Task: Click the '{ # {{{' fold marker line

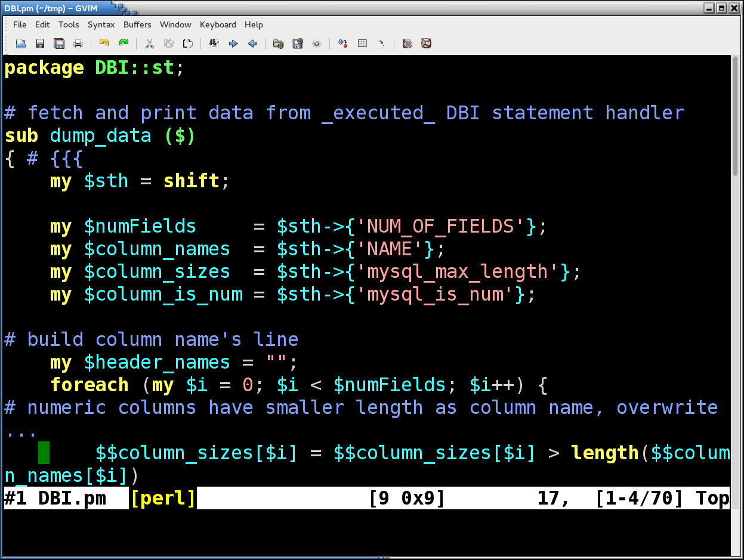Action: pos(44,158)
